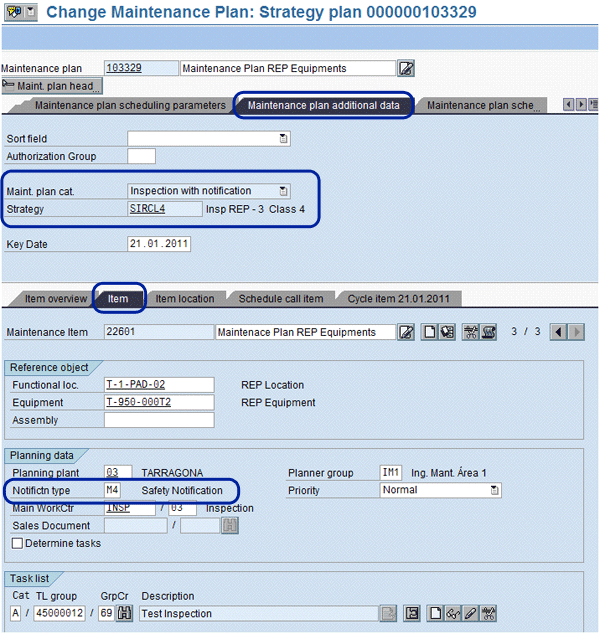Click create new maintenance item icon

[429, 332]
